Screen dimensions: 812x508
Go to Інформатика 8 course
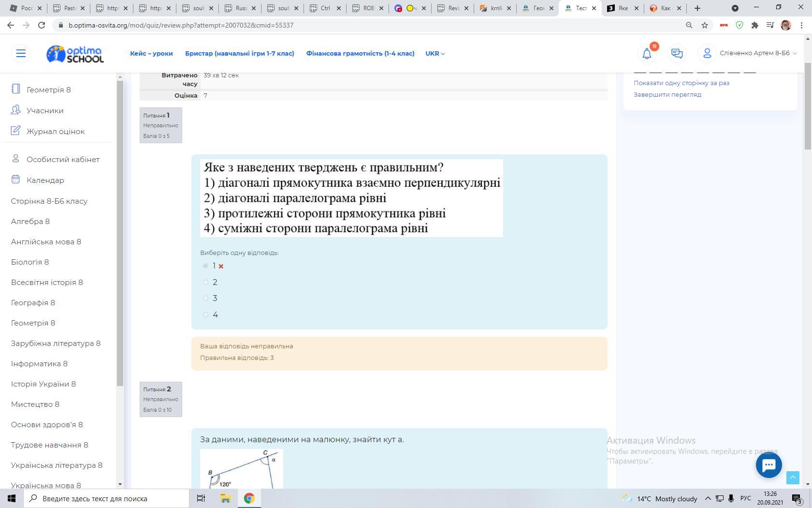point(39,364)
